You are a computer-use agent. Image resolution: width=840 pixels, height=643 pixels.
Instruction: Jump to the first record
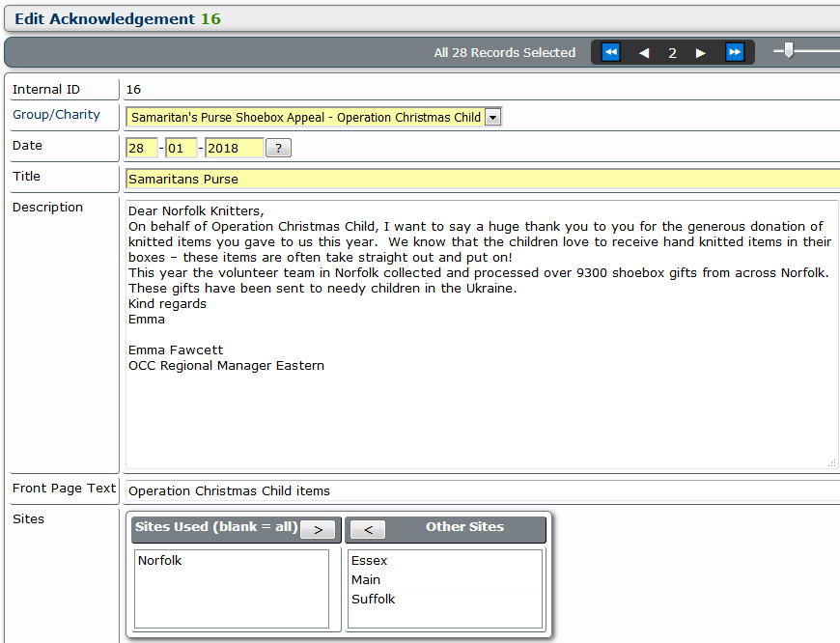click(611, 52)
